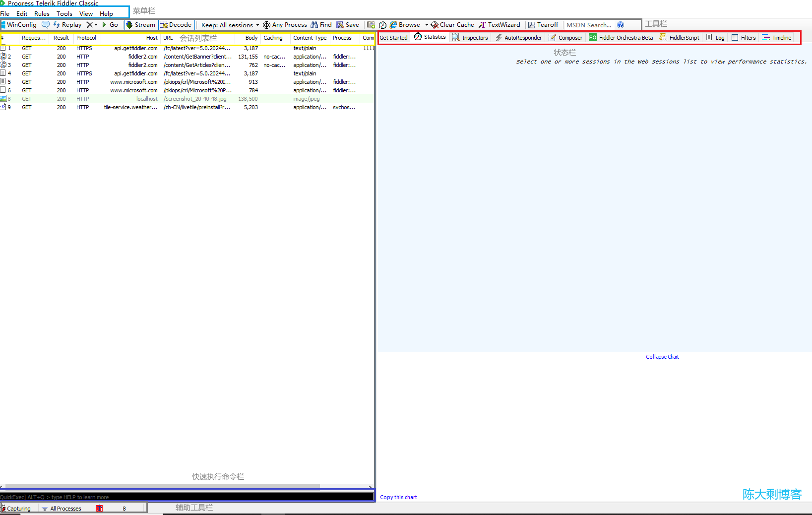
Task: Click the blue help question-mark icon
Action: (x=621, y=25)
